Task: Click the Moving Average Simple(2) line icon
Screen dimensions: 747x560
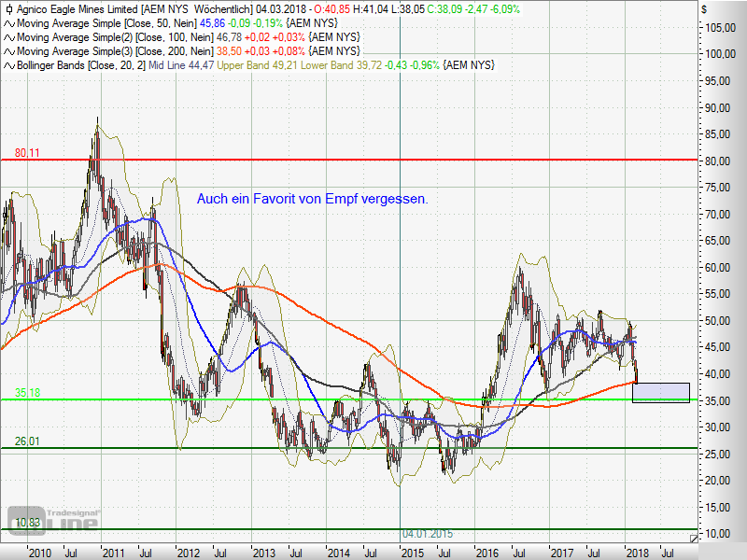Action: coord(8,36)
